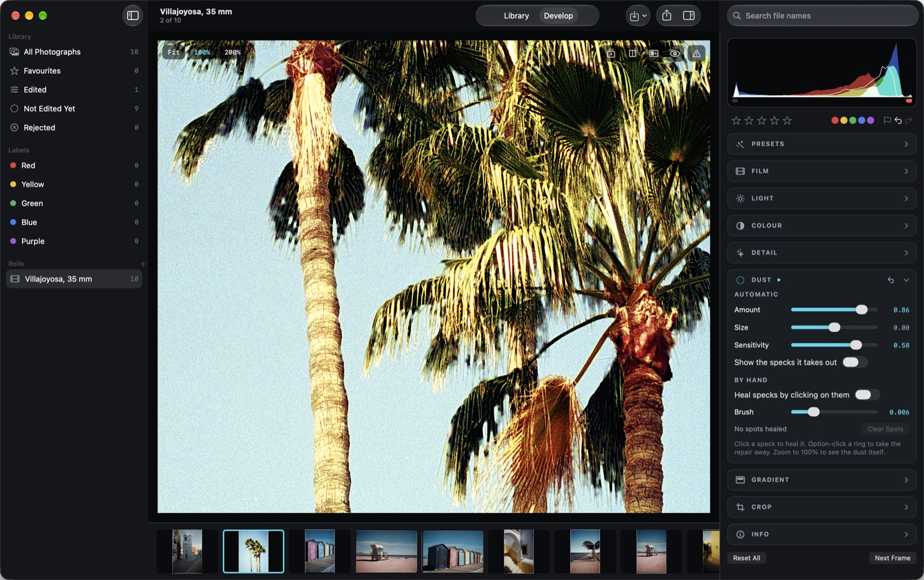
Task: Go to Next Frame
Action: point(892,558)
